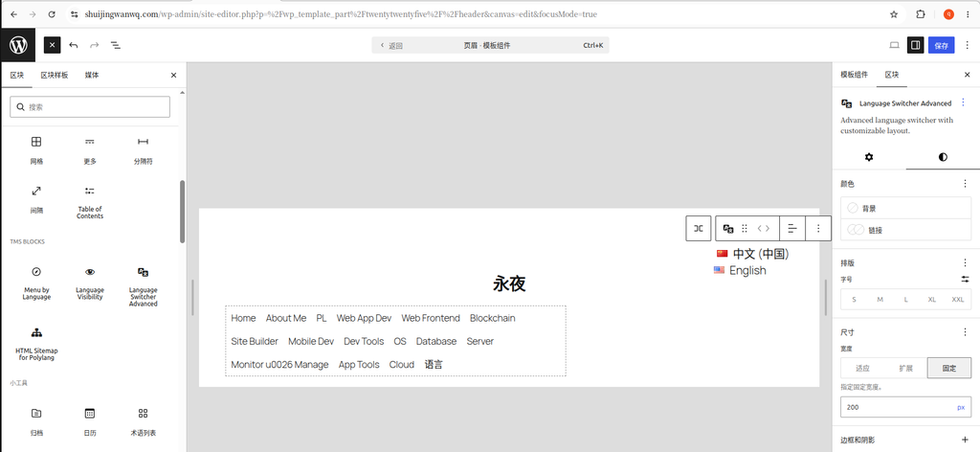Switch to the 模板组件 settings tab
Viewport: 980px width, 452px height.
pos(854,75)
